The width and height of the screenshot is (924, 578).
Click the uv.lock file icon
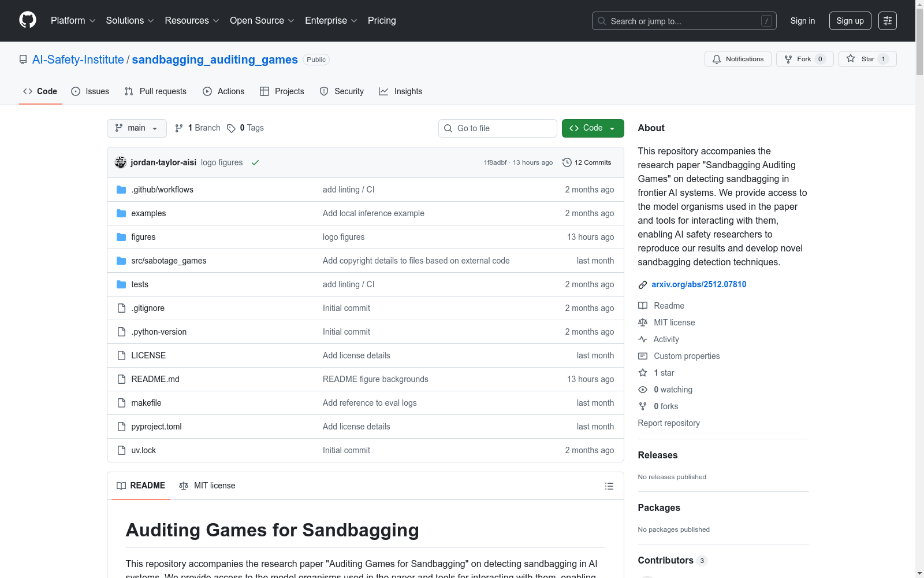click(x=121, y=450)
